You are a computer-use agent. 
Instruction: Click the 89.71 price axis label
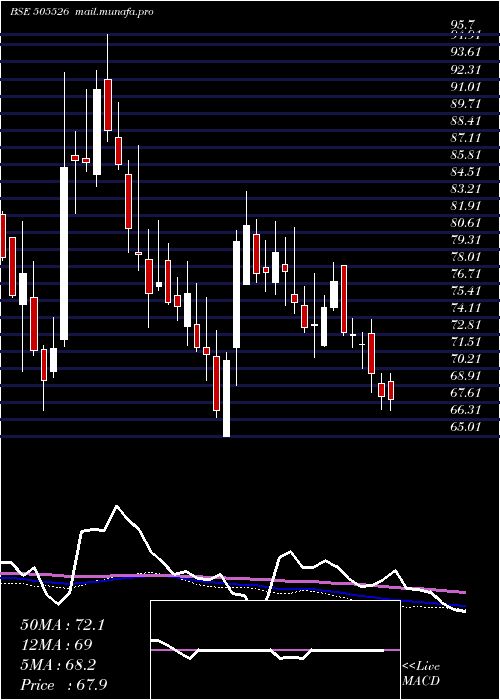(x=466, y=104)
